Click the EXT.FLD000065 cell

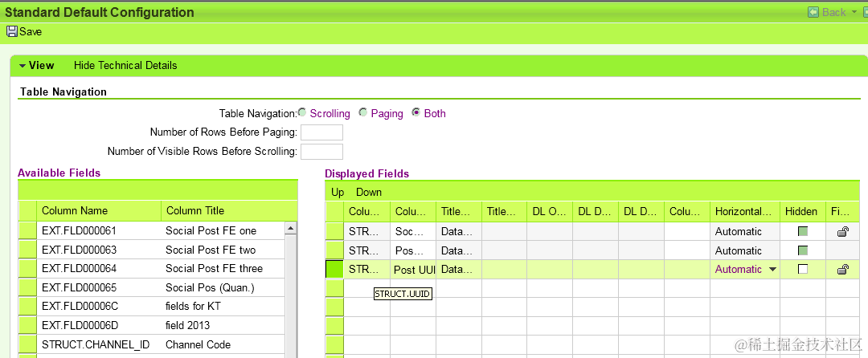coord(99,288)
